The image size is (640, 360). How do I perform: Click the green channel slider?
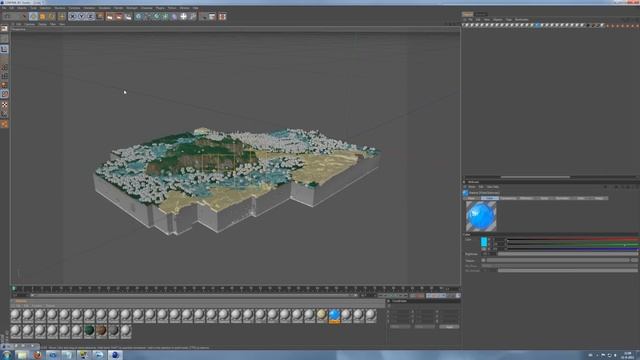pos(572,244)
